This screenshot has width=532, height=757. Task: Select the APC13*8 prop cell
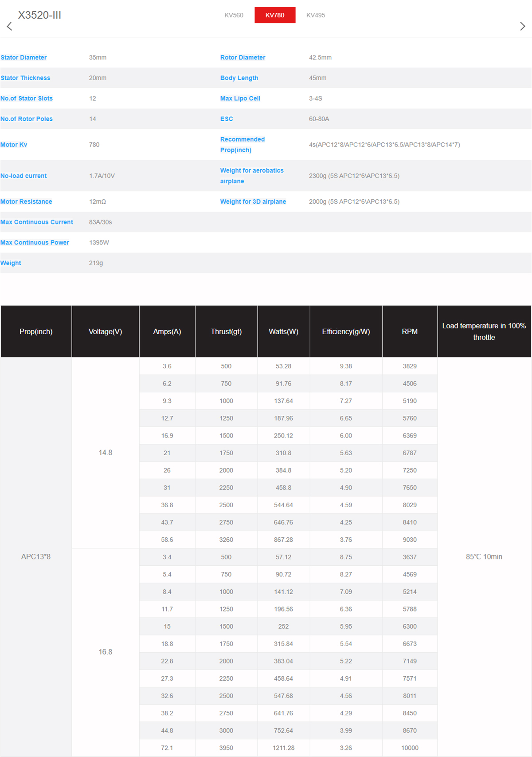[x=36, y=556]
